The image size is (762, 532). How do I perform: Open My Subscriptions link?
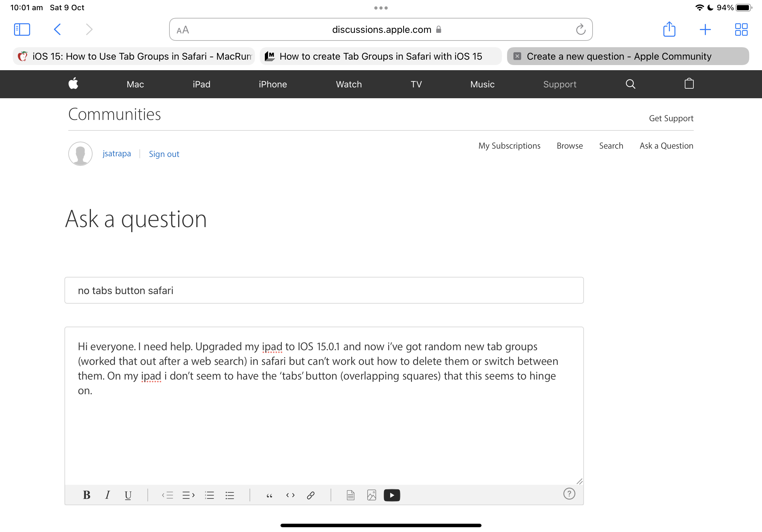tap(509, 146)
